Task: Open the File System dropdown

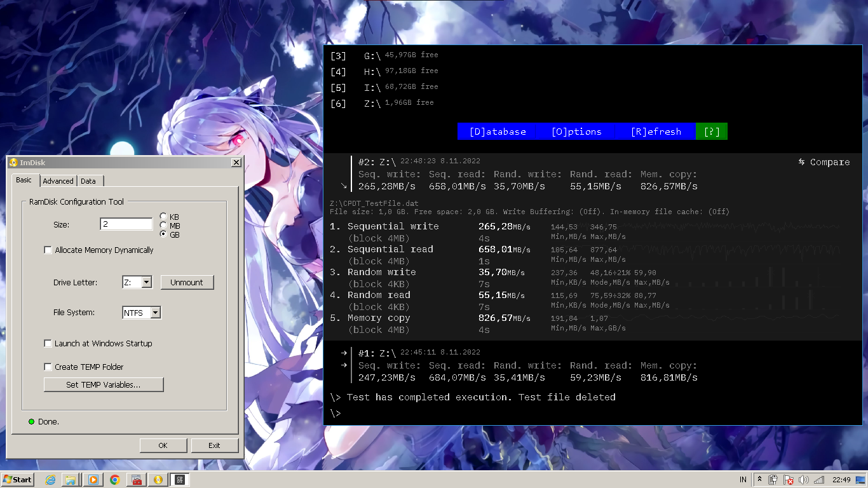Action: pyautogui.click(x=155, y=313)
